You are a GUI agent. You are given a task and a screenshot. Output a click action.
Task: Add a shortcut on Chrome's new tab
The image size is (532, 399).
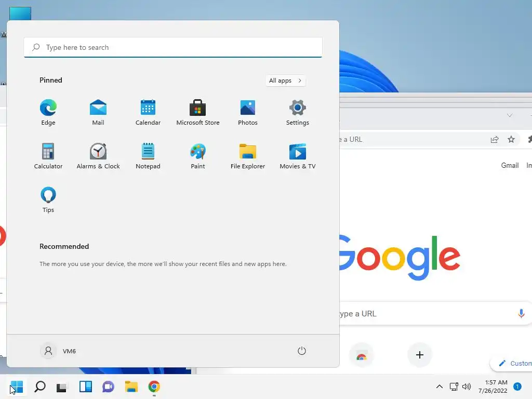pyautogui.click(x=420, y=355)
